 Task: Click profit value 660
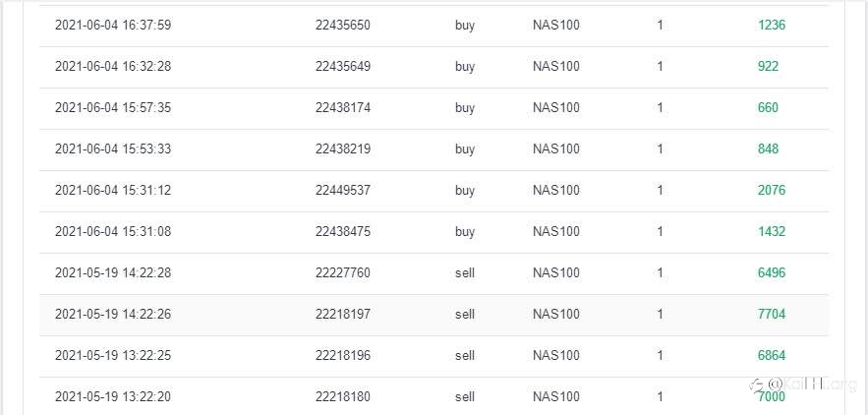point(768,107)
